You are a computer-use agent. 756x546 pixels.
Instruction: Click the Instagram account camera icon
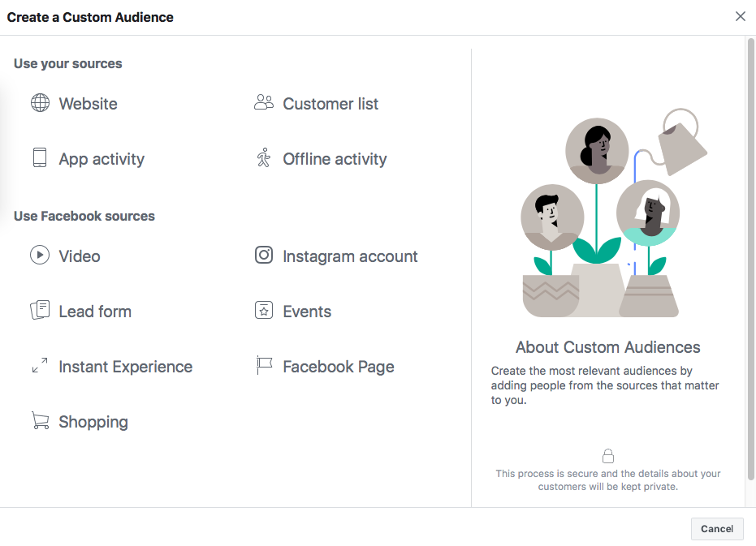[x=264, y=255]
